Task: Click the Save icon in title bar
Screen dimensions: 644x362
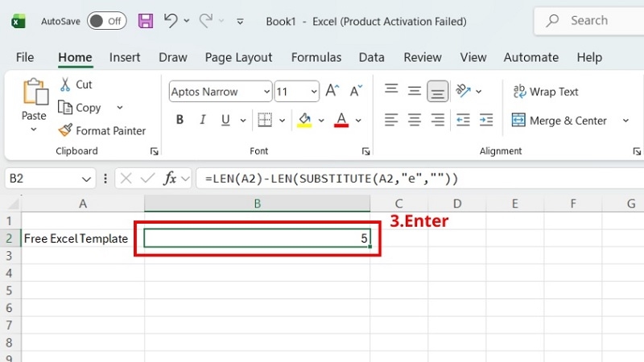Action: point(146,21)
